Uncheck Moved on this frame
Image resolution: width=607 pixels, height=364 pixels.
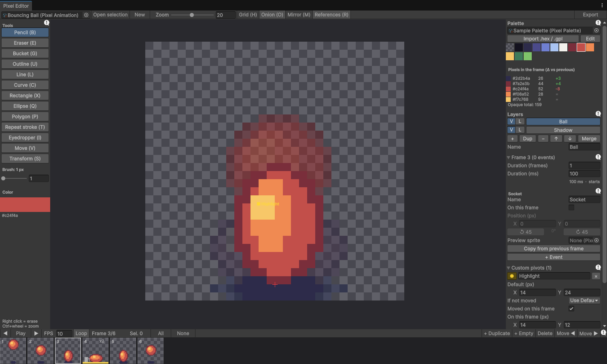pos(571,309)
